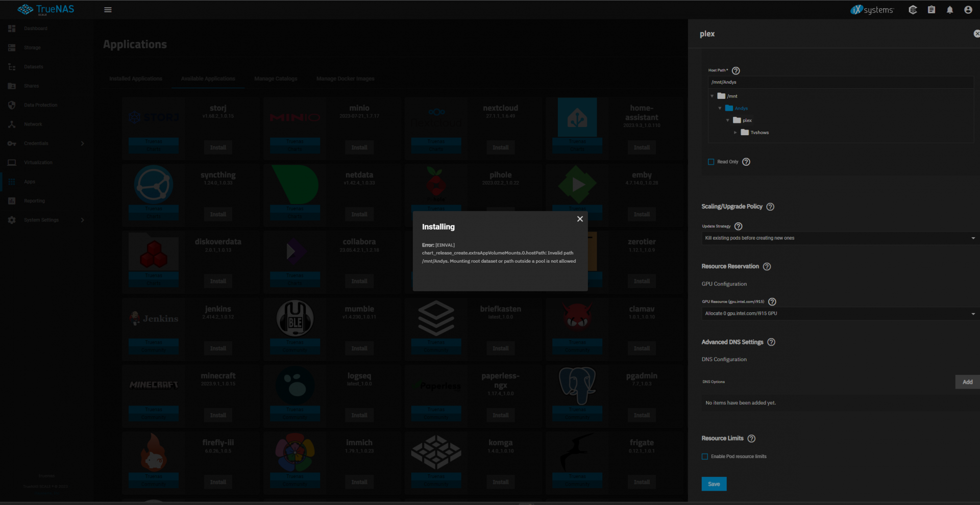Viewport: 980px width, 505px height.
Task: Open the jobs clipboard icon
Action: click(x=931, y=10)
